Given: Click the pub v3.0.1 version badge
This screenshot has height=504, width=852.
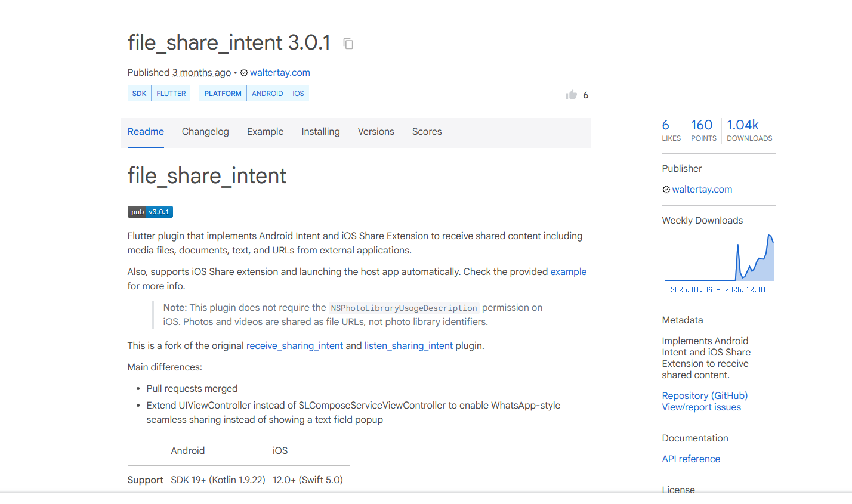Looking at the screenshot, I should 150,212.
